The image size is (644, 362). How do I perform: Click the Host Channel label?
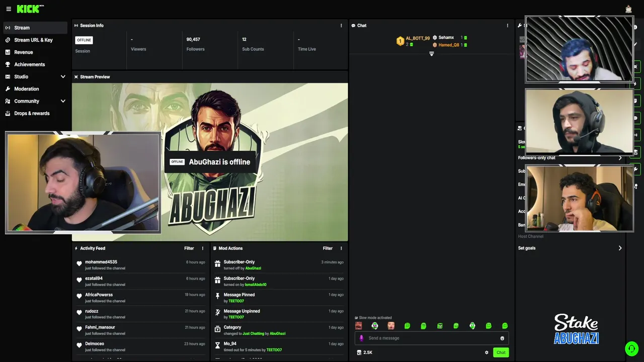(531, 236)
